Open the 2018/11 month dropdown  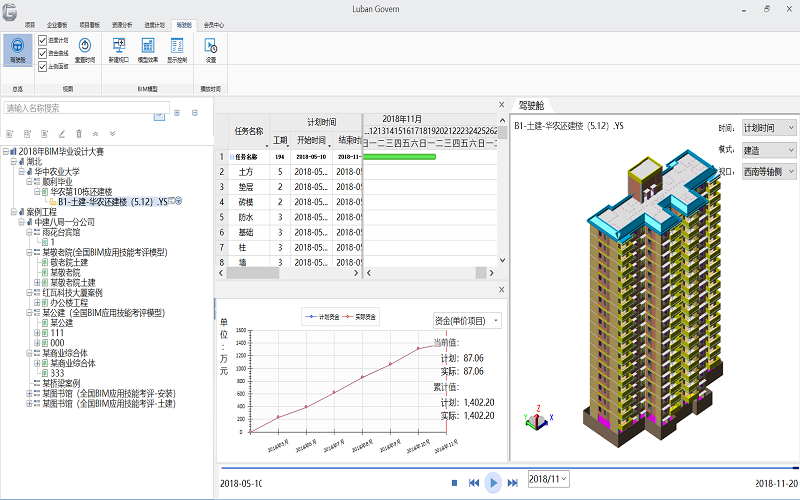548,479
